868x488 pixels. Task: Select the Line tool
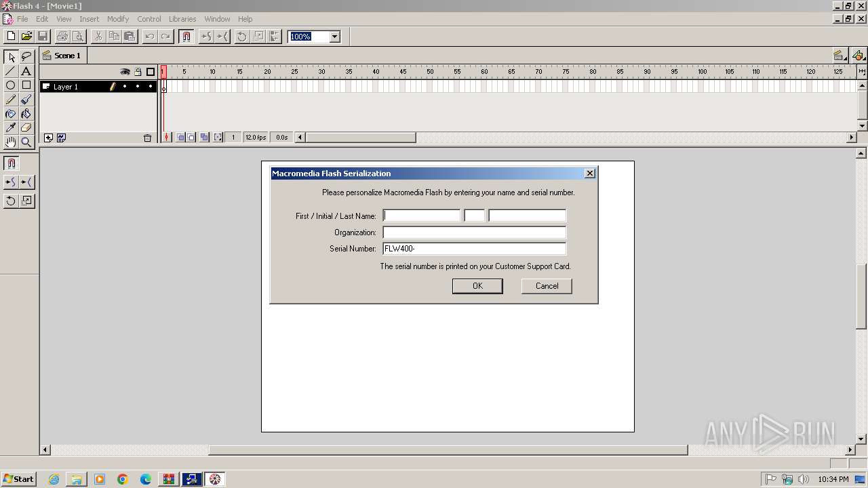coord(11,71)
